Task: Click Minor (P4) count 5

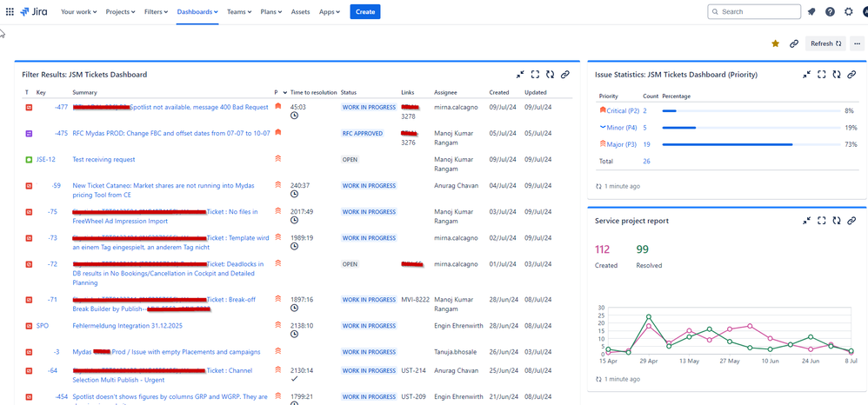Action: 644,128
